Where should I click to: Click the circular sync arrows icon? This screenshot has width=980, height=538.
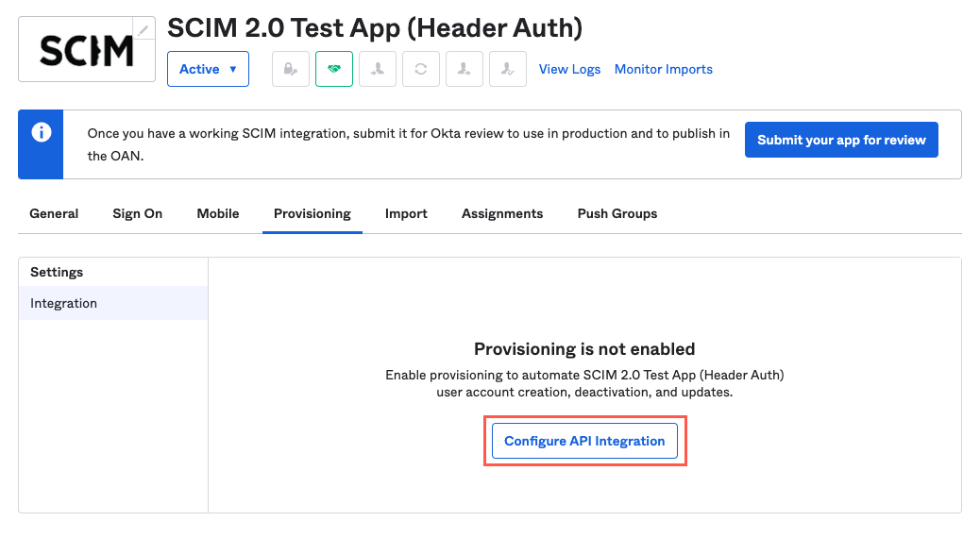click(x=421, y=69)
